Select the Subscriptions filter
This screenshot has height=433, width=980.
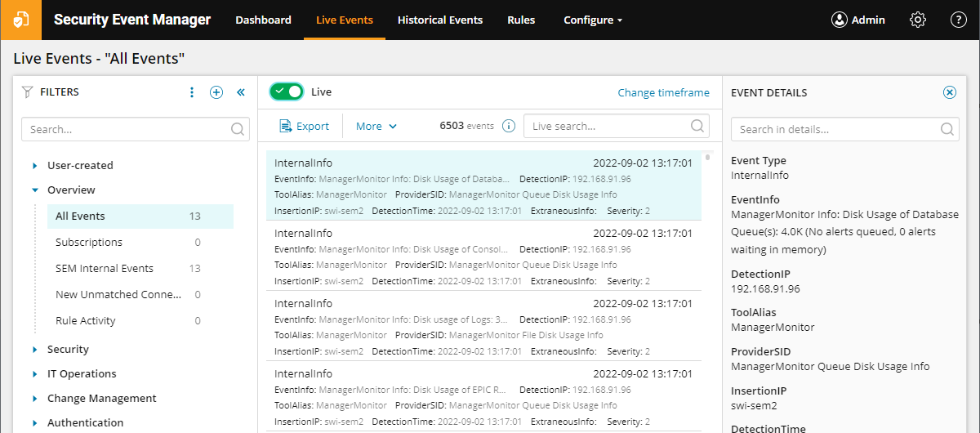click(140, 243)
